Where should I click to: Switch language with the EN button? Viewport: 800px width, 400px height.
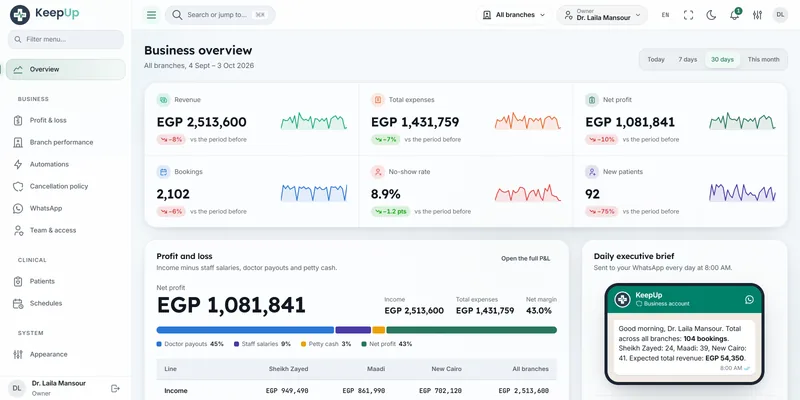pyautogui.click(x=665, y=15)
